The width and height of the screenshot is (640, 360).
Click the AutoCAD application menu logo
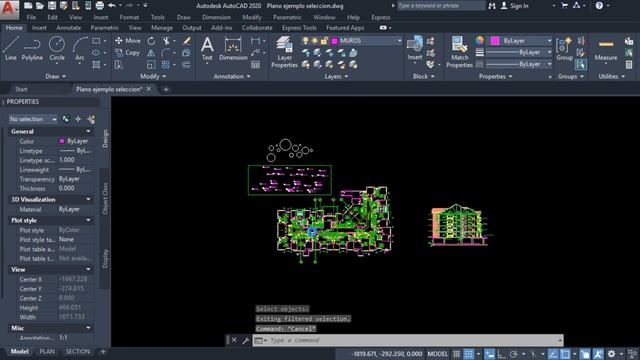tap(9, 9)
